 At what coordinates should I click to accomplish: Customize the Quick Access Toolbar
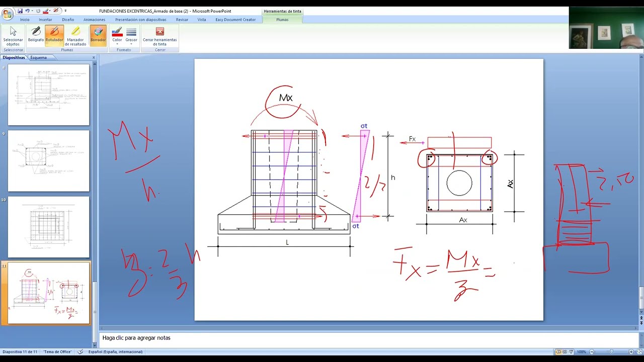[65, 11]
